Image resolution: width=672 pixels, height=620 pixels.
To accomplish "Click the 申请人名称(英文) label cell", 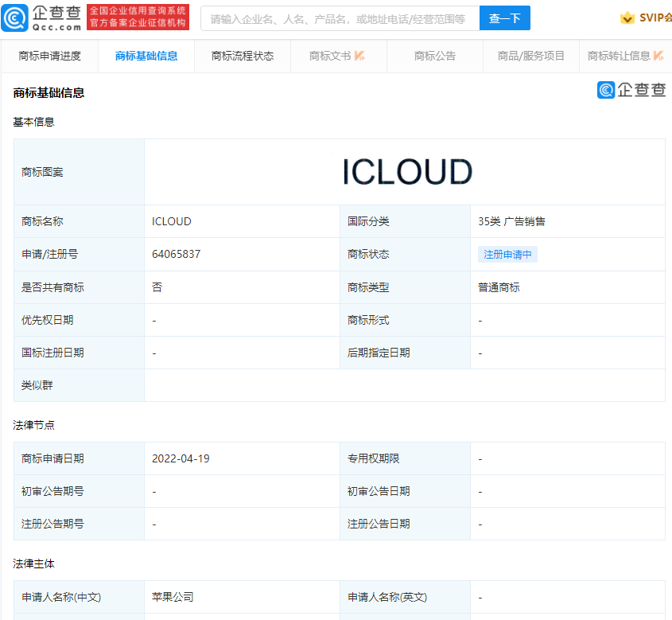I will pyautogui.click(x=405, y=597).
